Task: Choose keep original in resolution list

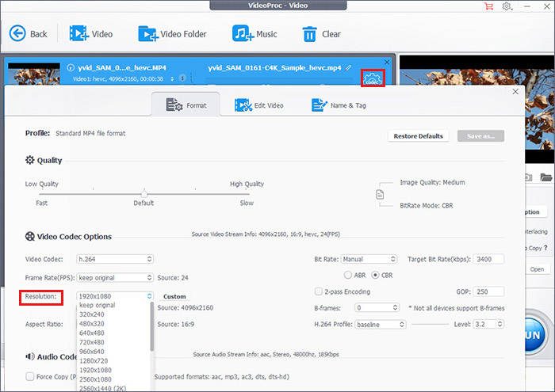Action: click(x=113, y=305)
